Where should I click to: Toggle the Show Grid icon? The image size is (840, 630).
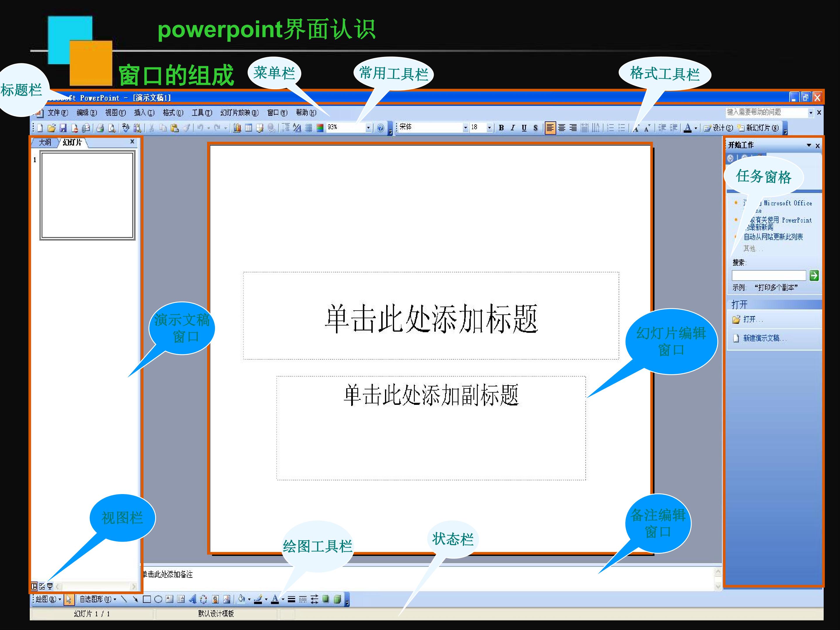[x=308, y=128]
